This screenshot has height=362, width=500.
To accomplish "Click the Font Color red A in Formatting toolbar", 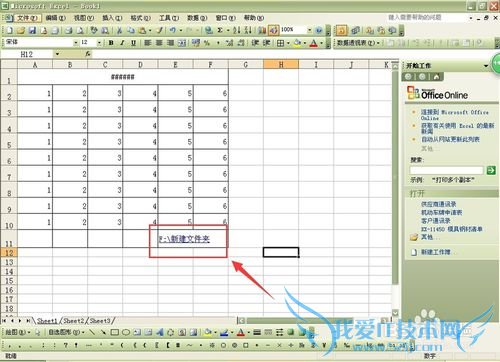I will pyautogui.click(x=313, y=43).
